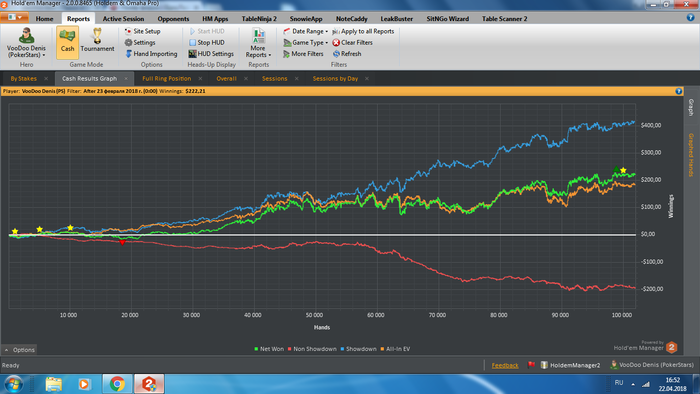The width and height of the screenshot is (700, 394).
Task: Switch to Full Ring Position tab
Action: pyautogui.click(x=167, y=79)
